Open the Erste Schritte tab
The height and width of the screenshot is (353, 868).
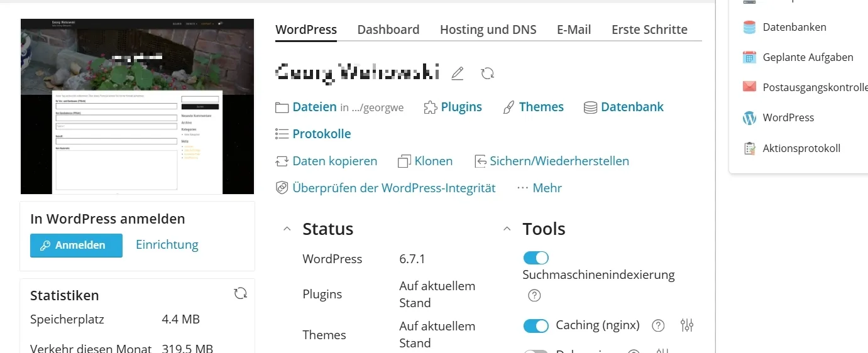(x=649, y=30)
